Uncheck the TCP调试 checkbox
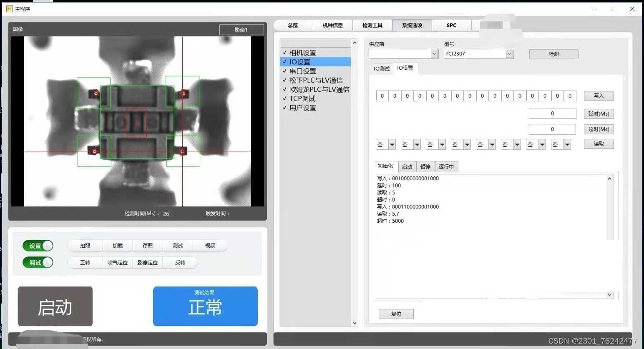 pyautogui.click(x=284, y=98)
